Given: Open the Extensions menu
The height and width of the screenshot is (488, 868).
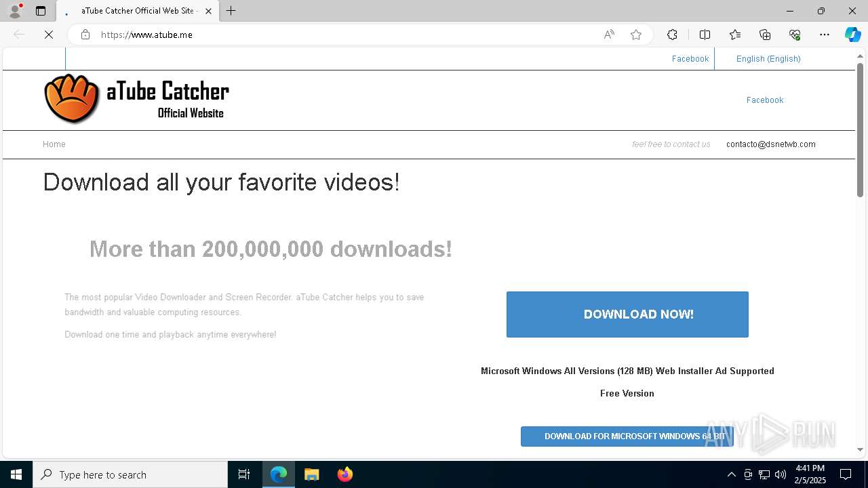Looking at the screenshot, I should (x=672, y=35).
